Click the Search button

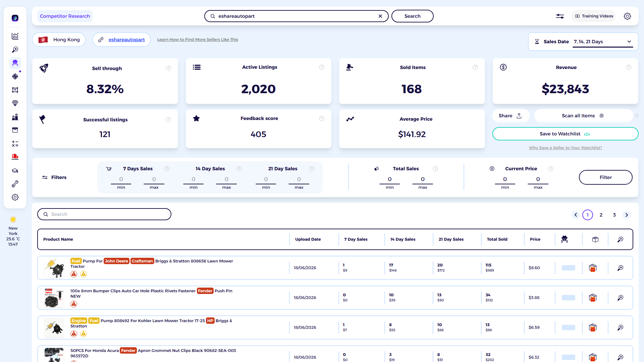(x=412, y=16)
